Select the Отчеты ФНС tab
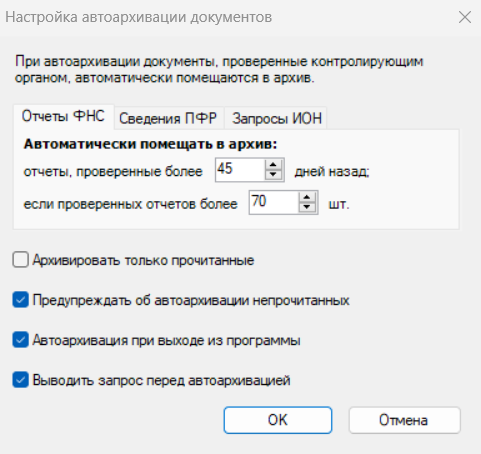This screenshot has width=481, height=454. pos(63,116)
